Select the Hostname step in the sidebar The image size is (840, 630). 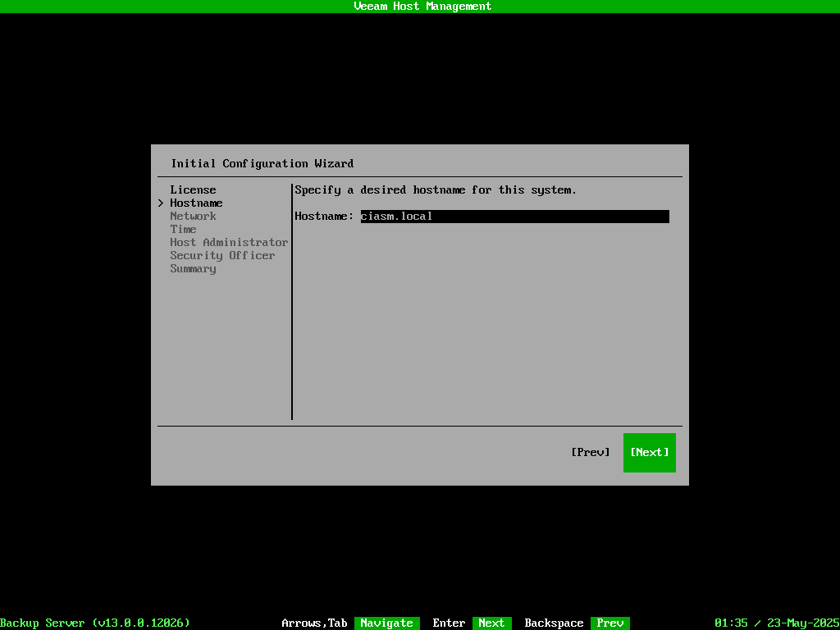point(196,203)
